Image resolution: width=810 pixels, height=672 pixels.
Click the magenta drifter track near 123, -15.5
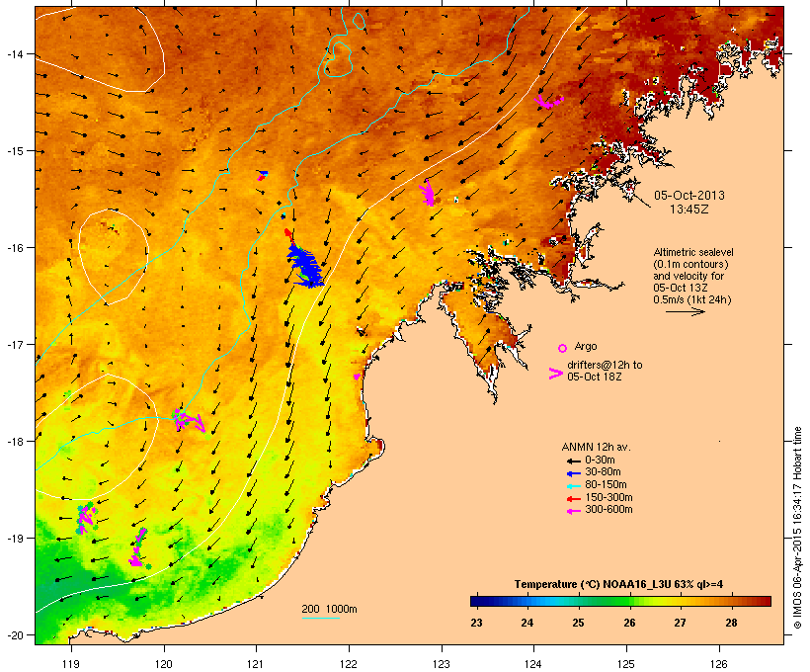coord(428,194)
